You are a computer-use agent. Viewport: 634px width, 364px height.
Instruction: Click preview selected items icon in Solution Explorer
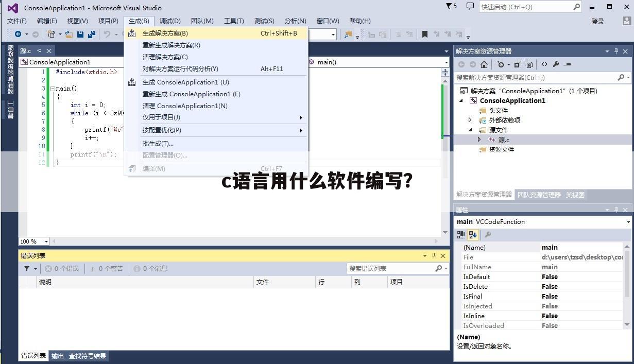[x=568, y=64]
